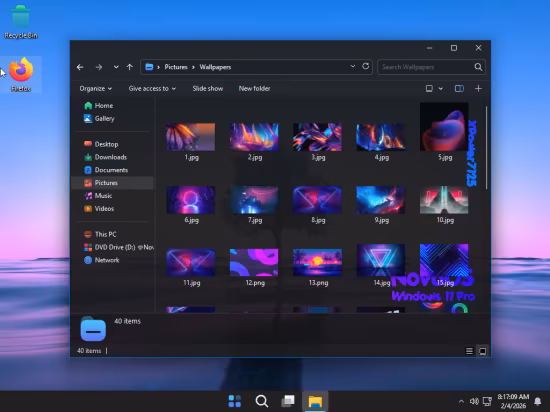
Task: Select the 12.png thumbnail
Action: pos(254,263)
